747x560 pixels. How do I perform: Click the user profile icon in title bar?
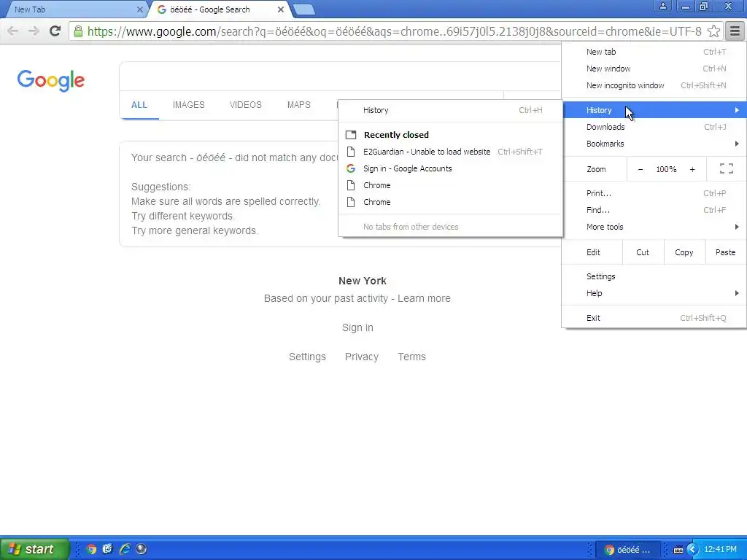[662, 6]
